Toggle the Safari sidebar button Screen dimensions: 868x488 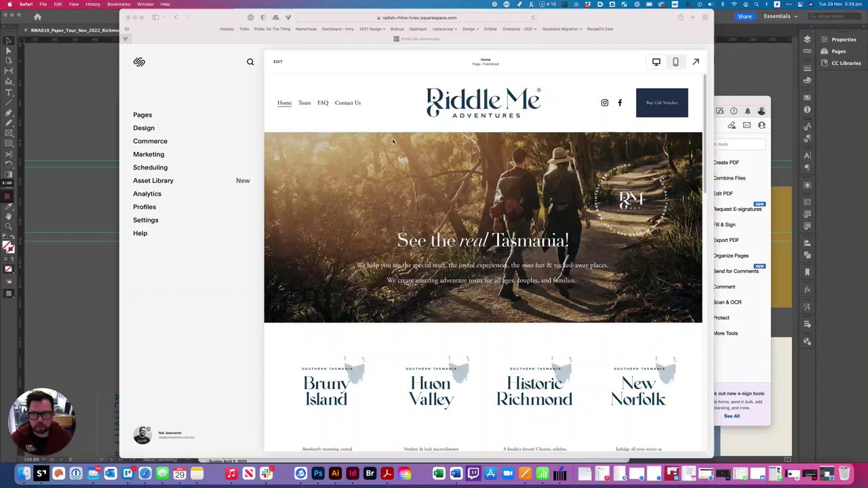[155, 18]
